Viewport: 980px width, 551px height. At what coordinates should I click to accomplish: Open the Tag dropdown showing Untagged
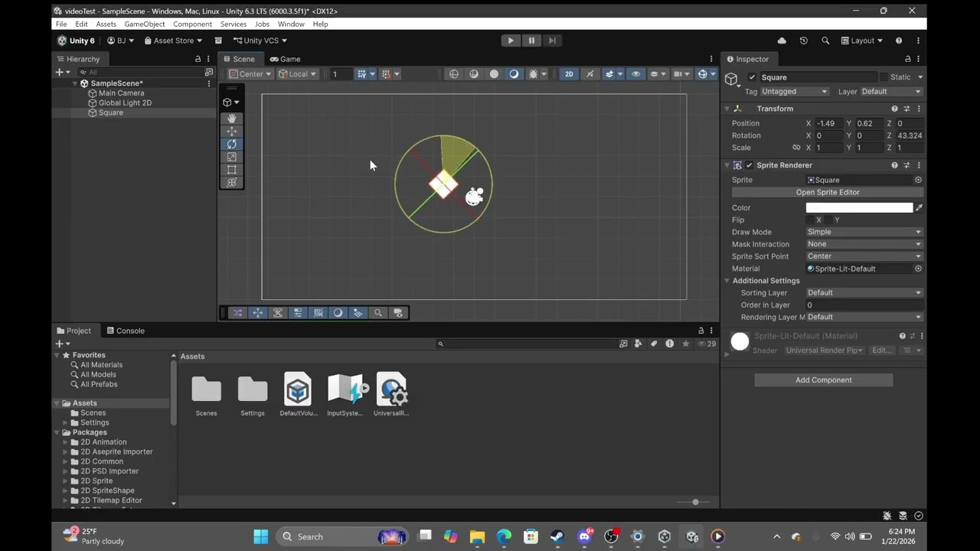[794, 92]
